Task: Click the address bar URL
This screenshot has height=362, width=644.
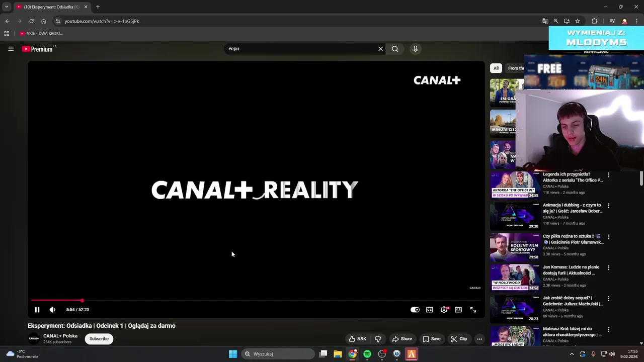Action: tap(102, 21)
